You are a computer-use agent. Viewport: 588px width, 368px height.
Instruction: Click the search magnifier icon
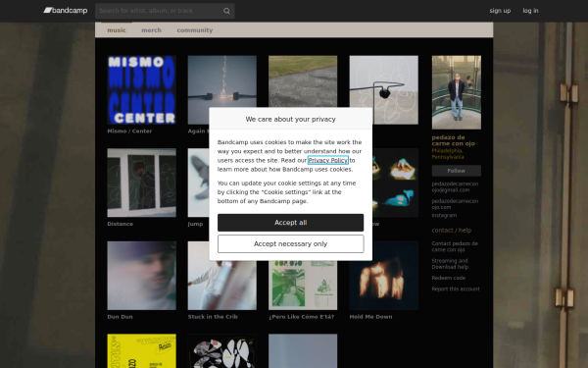point(226,11)
